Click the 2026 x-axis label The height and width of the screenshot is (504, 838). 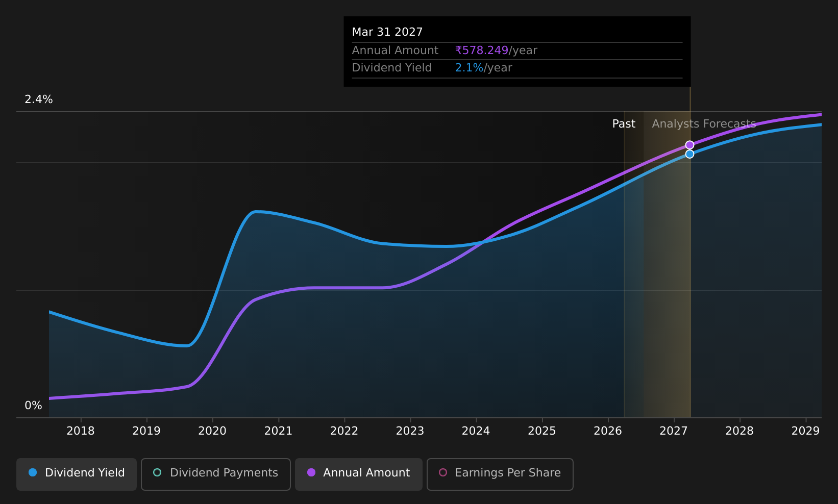(x=608, y=431)
